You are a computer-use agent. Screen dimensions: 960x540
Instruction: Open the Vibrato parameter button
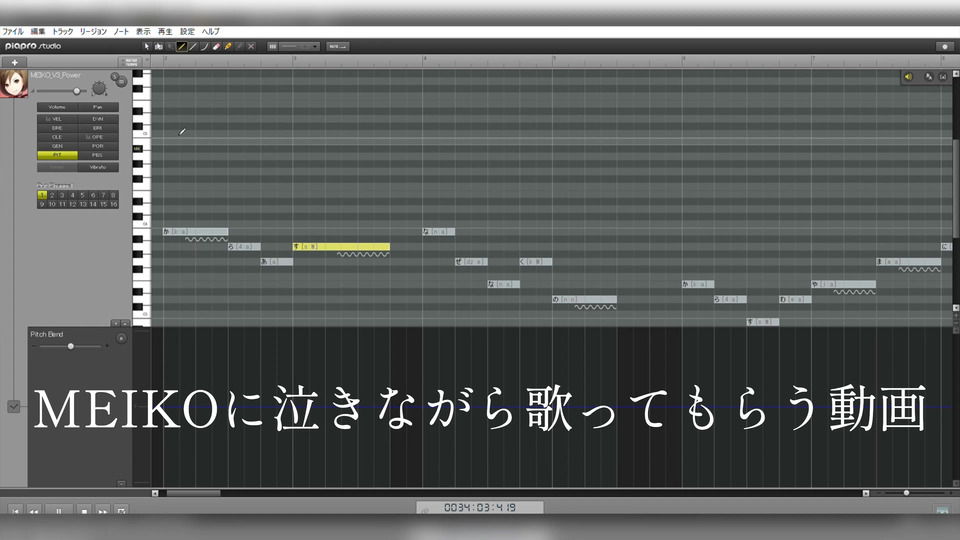click(x=98, y=167)
